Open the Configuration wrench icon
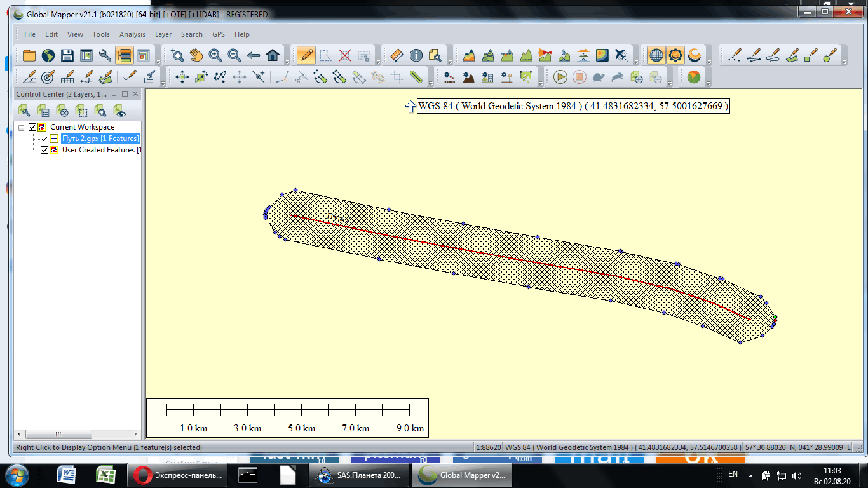Viewport: 868px width, 488px height. 105,55
